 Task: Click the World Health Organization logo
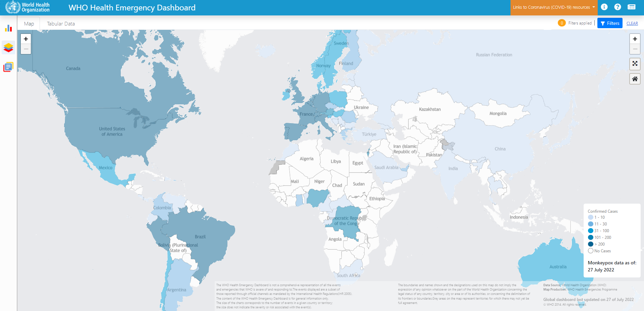[x=28, y=7]
